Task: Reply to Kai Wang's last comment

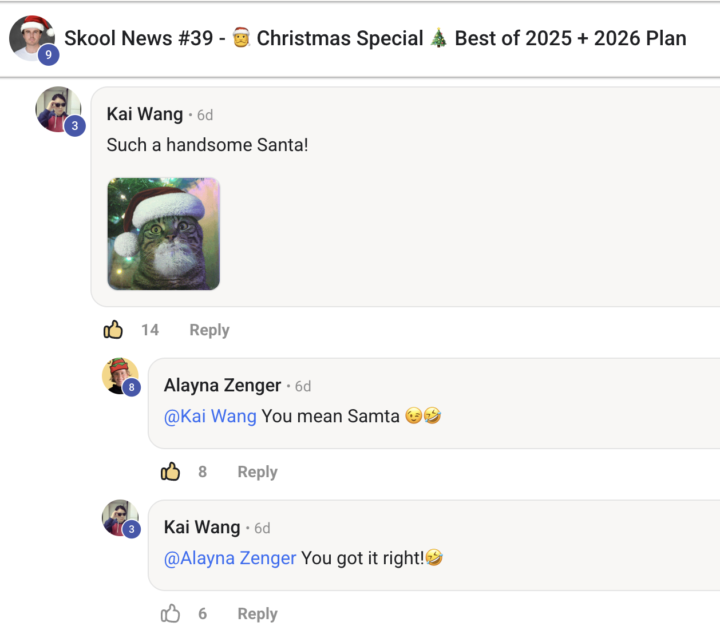Action: [x=257, y=614]
